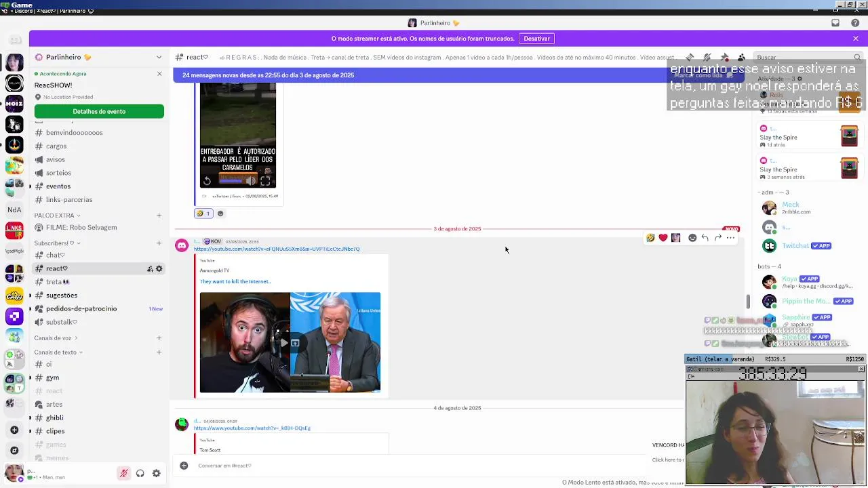Open the sorteios channel
868x488 pixels.
click(58, 173)
